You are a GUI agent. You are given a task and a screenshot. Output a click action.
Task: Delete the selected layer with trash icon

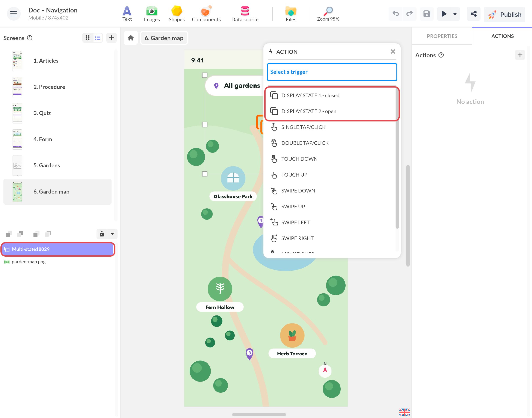click(x=102, y=234)
